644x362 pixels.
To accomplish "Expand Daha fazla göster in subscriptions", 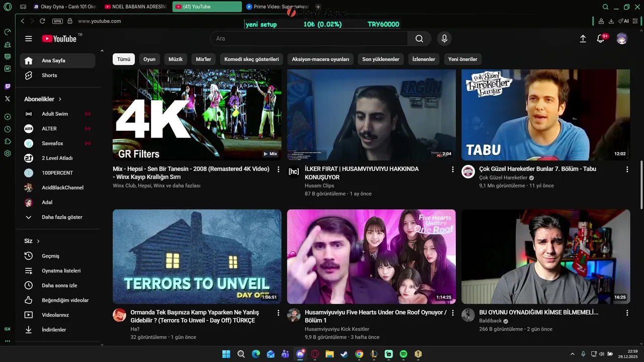I will point(58,217).
